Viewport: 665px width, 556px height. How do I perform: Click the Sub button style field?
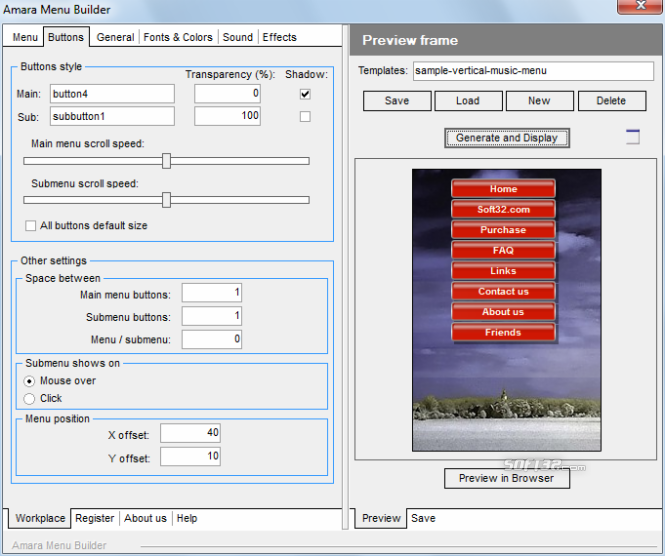[x=112, y=116]
